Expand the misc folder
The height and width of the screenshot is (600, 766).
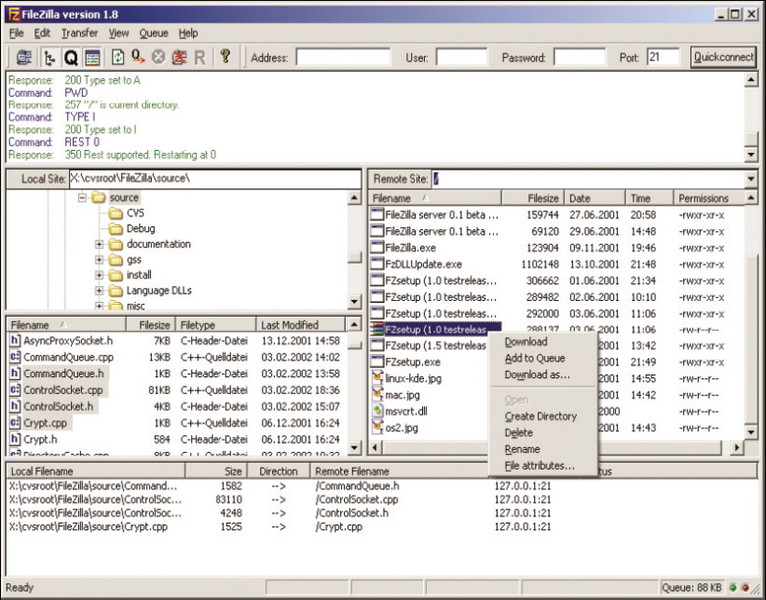99,306
